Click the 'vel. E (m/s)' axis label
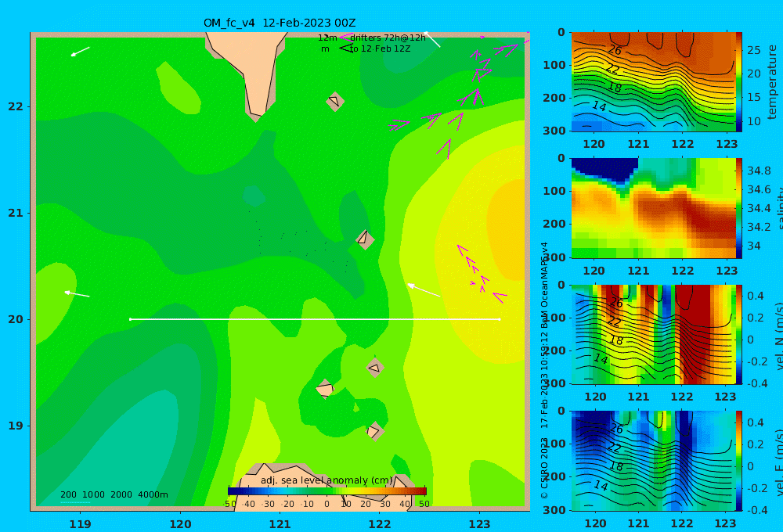The height and width of the screenshot is (532, 783). (778, 462)
